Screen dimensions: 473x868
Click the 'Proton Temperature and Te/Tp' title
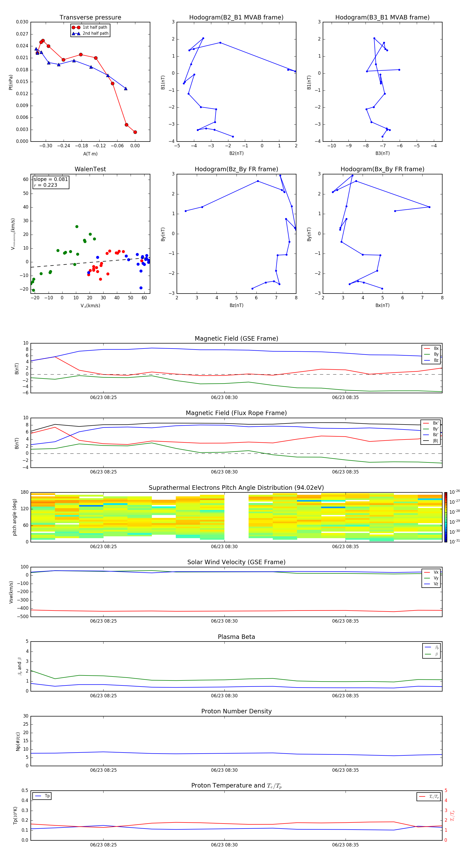pyautogui.click(x=236, y=785)
